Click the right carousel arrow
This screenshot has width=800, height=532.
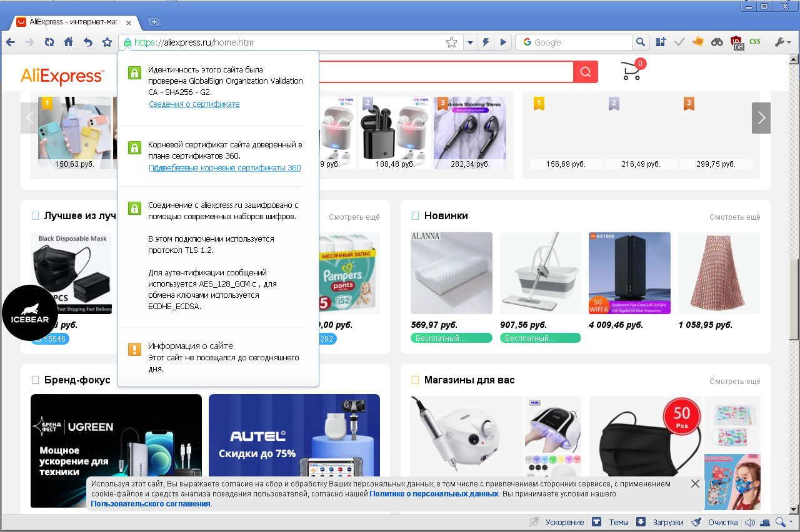[761, 117]
